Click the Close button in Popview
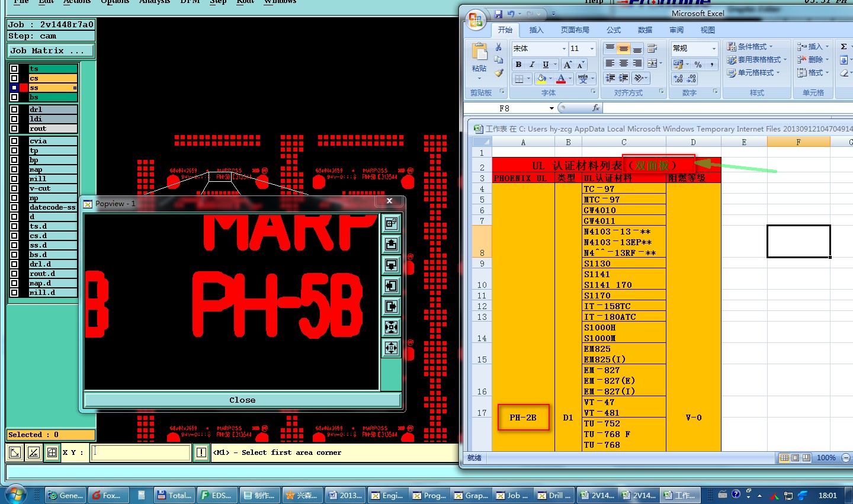The image size is (853, 504). pos(242,400)
